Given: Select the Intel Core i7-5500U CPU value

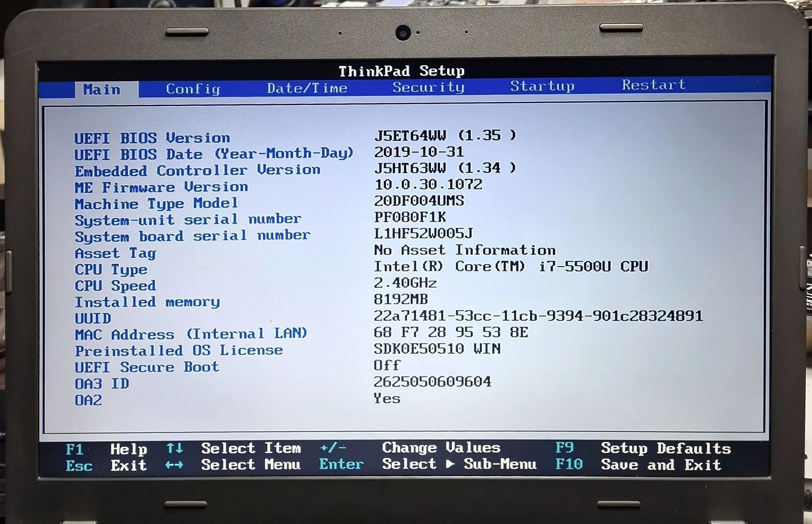Looking at the screenshot, I should 511,266.
